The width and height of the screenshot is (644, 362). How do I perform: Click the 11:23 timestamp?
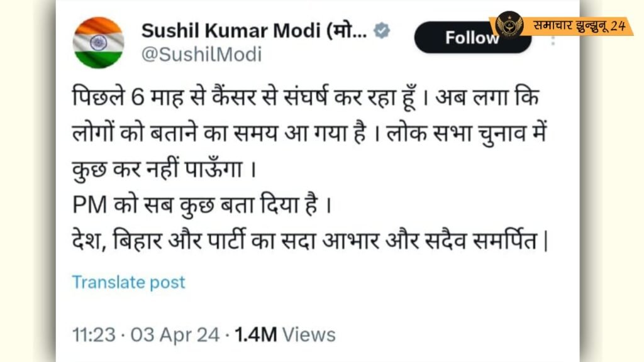point(94,334)
